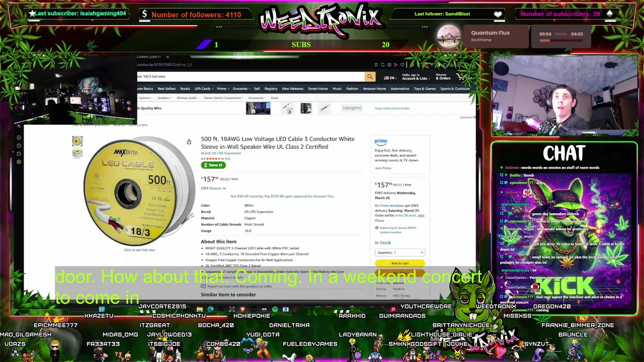
Task: Open Toys & Games in nav bar
Action: [425, 88]
